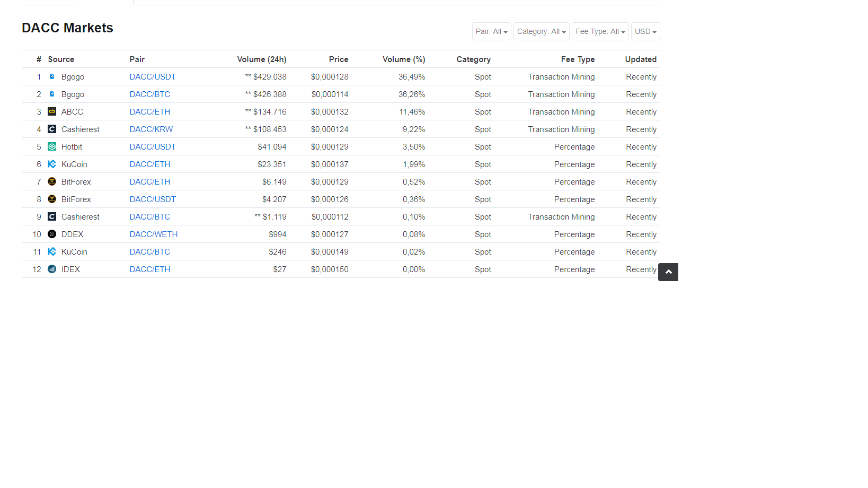The image size is (868, 488).
Task: Click the 11,46% volume share
Action: pos(412,112)
